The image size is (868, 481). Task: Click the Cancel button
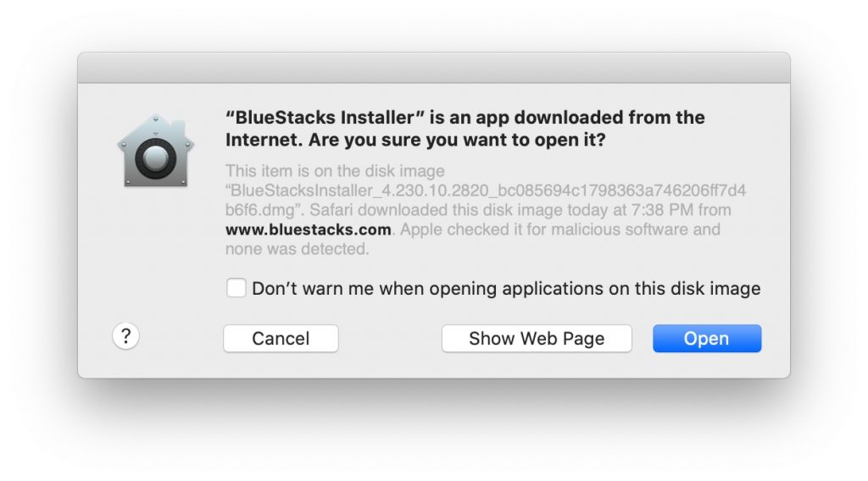(281, 339)
